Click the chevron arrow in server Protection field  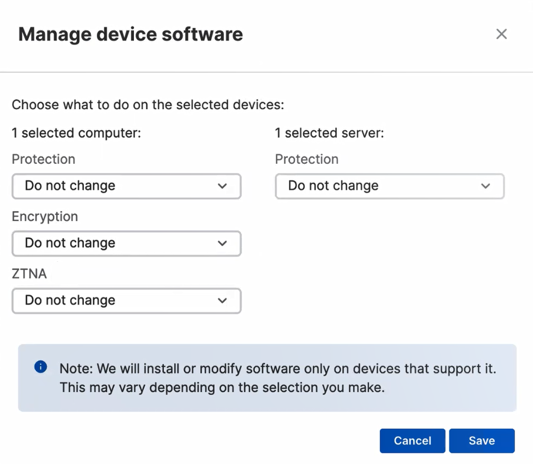[x=485, y=186]
